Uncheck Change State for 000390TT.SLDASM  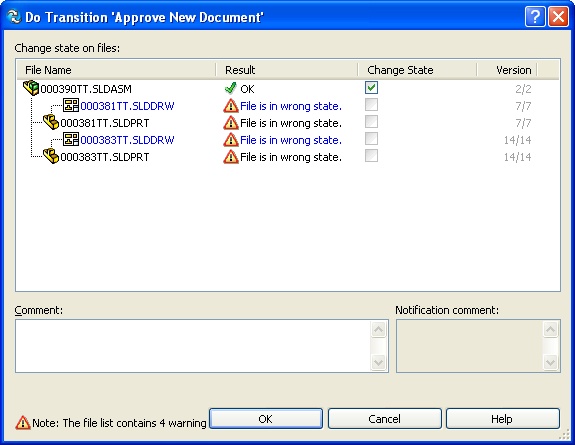[x=371, y=88]
